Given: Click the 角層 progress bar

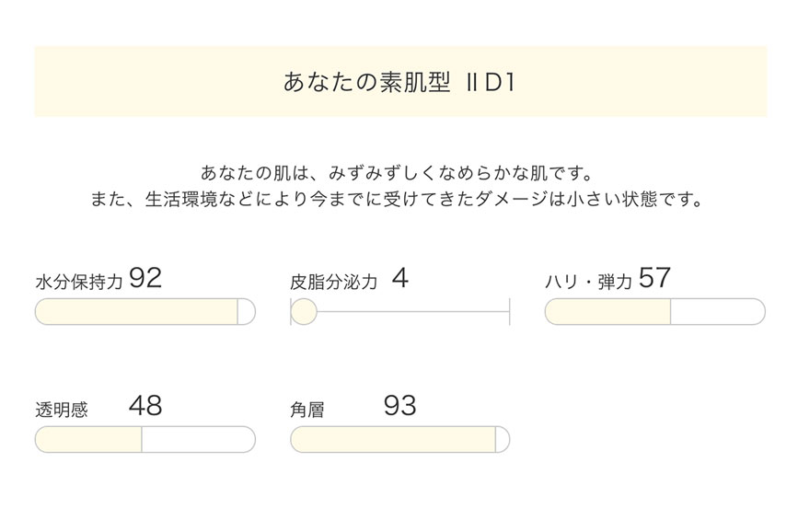Looking at the screenshot, I should click(399, 439).
